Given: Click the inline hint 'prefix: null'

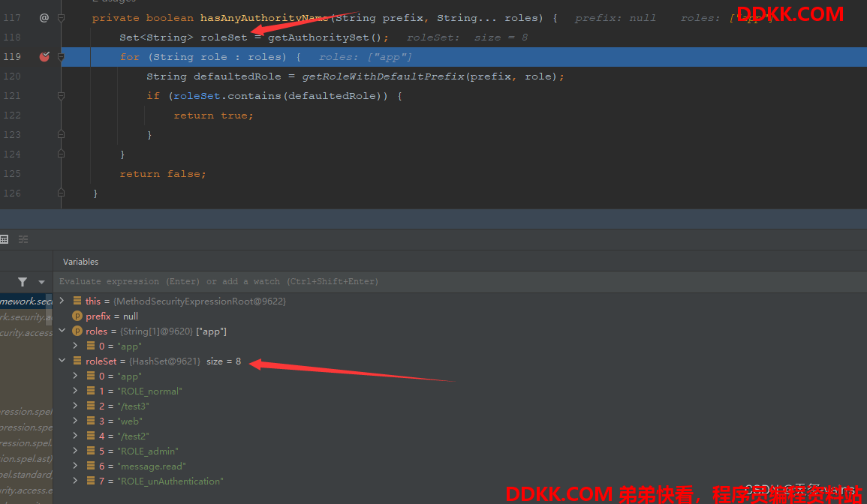Looking at the screenshot, I should point(616,18).
